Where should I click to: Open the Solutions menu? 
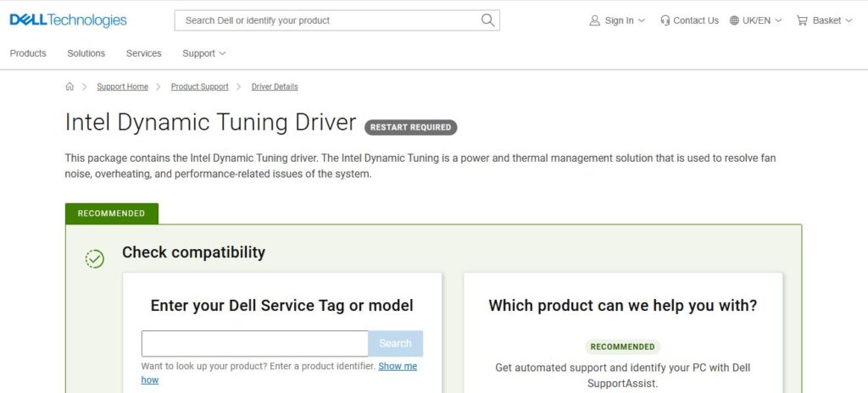point(86,53)
